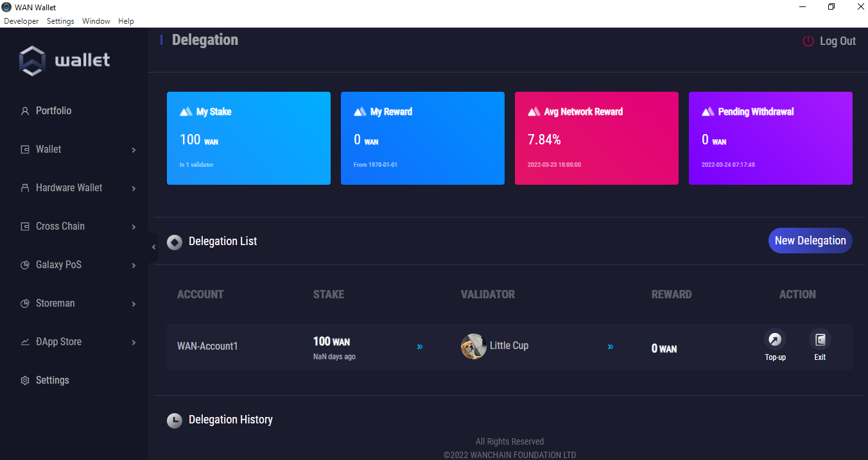Click the New Delegation button
Screen dimensions: 868x460
(810, 241)
